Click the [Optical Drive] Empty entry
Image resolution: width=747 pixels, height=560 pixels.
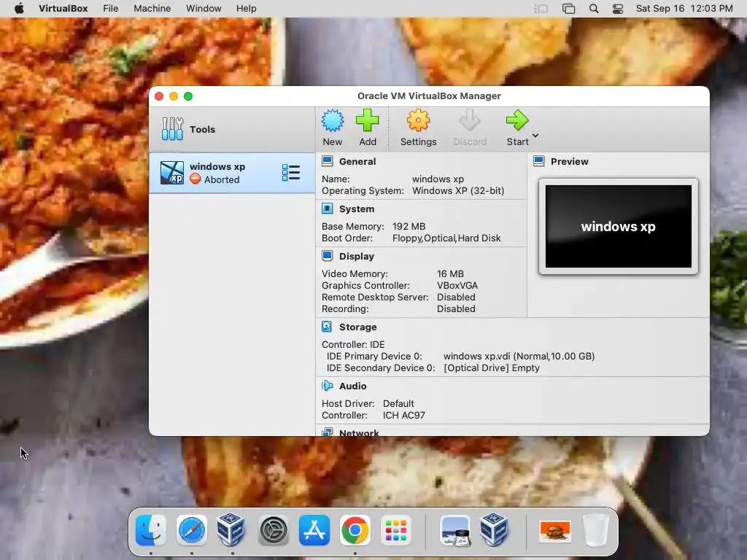491,368
